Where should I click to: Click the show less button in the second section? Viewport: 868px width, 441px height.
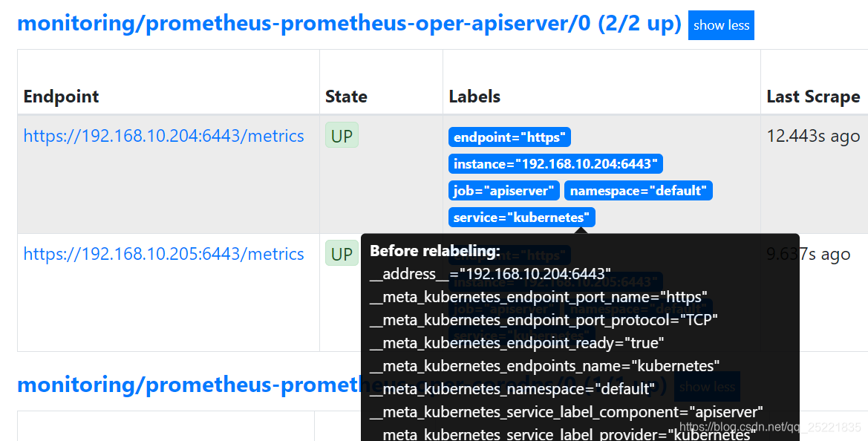[706, 386]
